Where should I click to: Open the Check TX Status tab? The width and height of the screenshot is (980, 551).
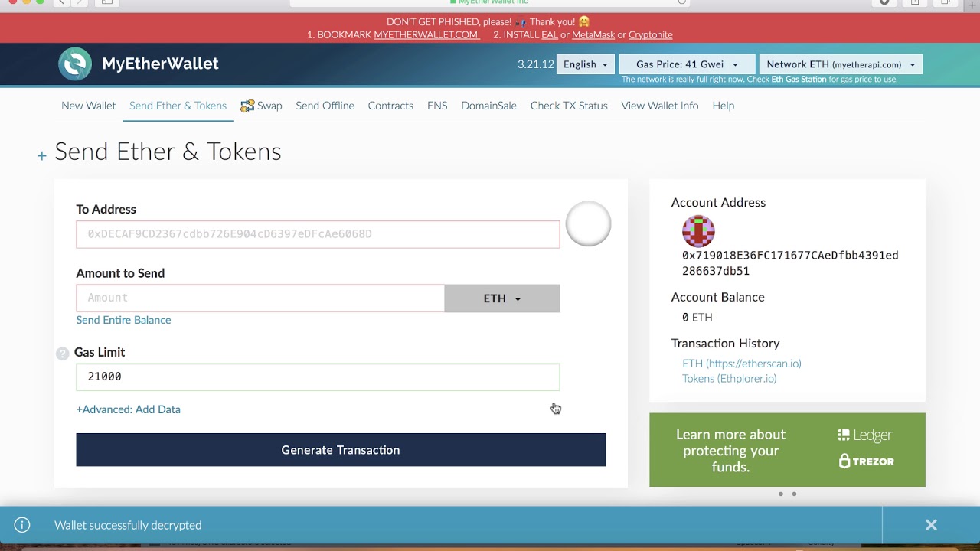(569, 106)
